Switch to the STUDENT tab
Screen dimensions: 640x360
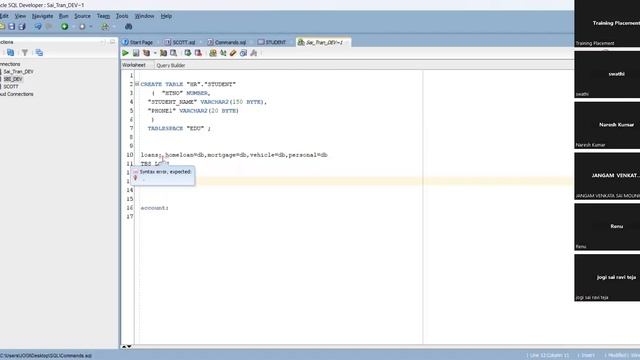coord(272,42)
